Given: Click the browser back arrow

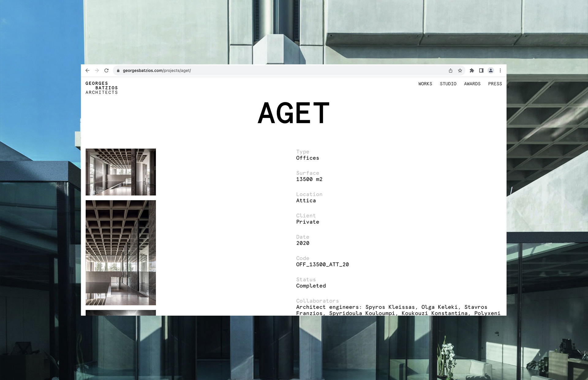Looking at the screenshot, I should [87, 70].
